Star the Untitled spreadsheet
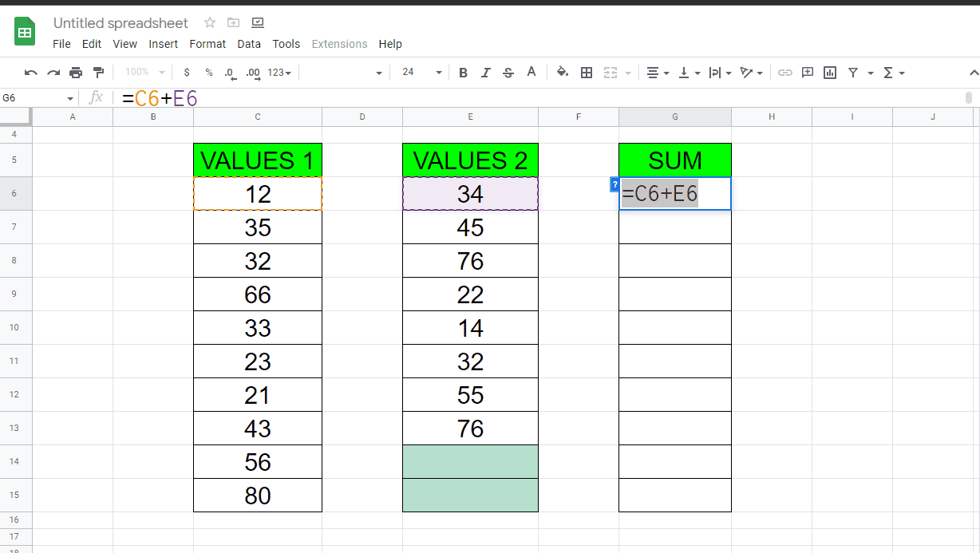This screenshot has width=980, height=553. point(207,23)
